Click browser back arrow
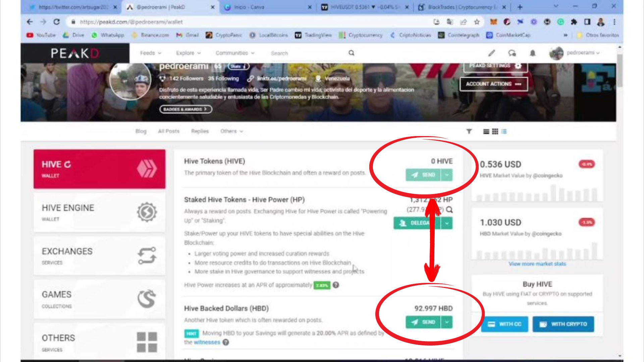Screen dimensions: 644x362 (30, 22)
